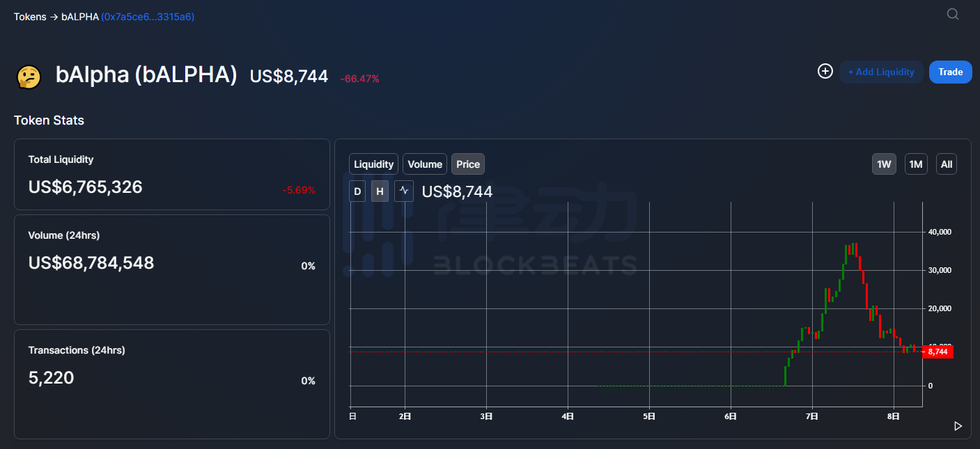Select hourly candles with H toggle

coord(380,191)
